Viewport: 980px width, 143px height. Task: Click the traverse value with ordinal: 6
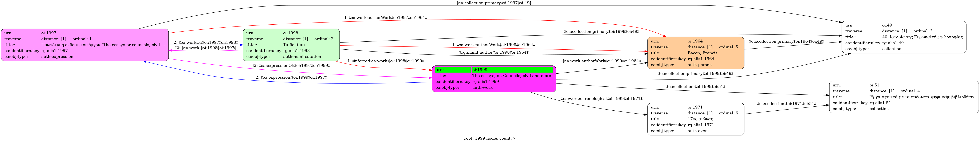(713, 113)
